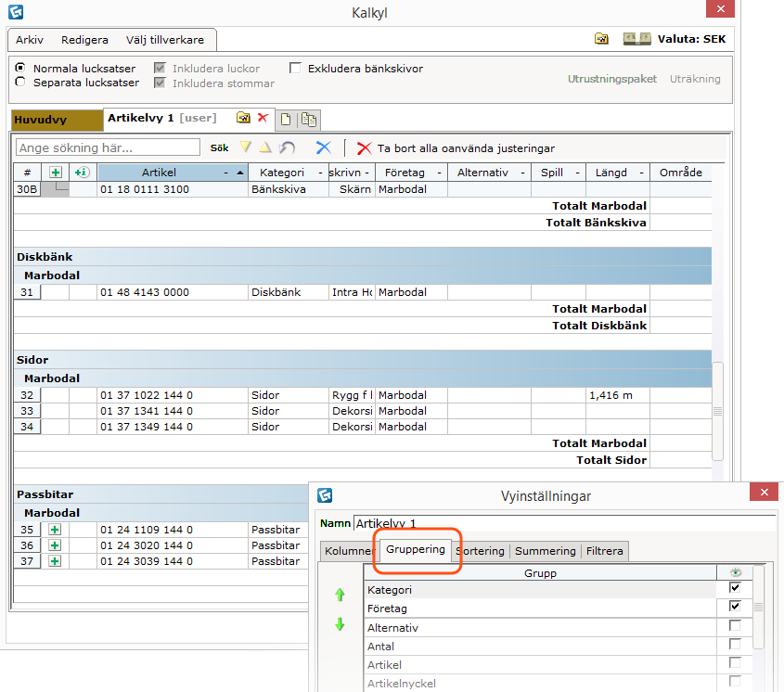Open the Alternativ column filter dropdown
This screenshot has width=784, height=692.
point(523,173)
